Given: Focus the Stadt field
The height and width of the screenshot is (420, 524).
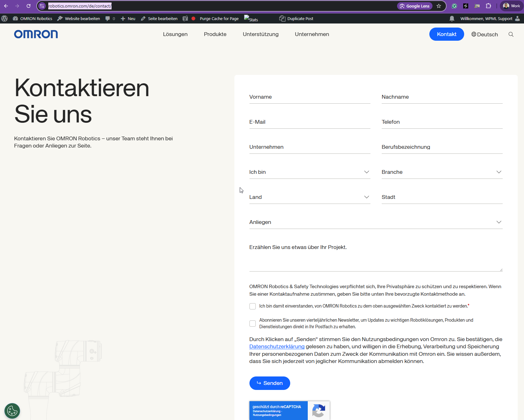Looking at the screenshot, I should tap(442, 197).
